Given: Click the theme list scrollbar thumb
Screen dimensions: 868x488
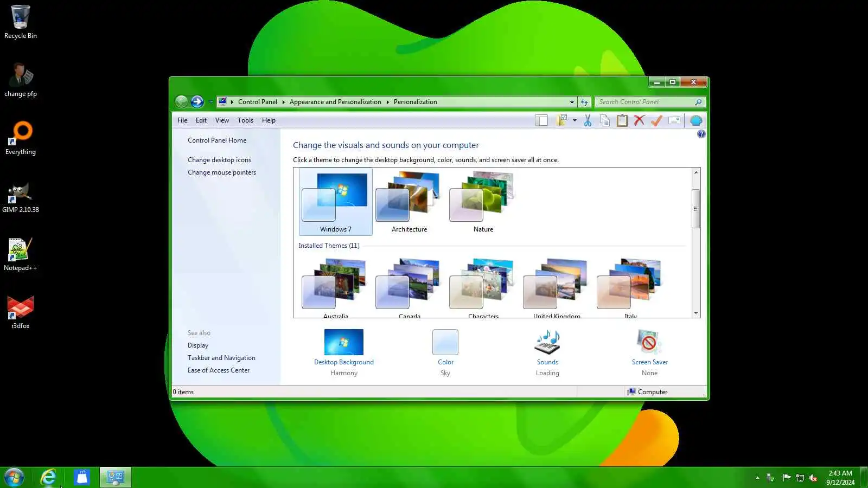Looking at the screenshot, I should point(695,209).
